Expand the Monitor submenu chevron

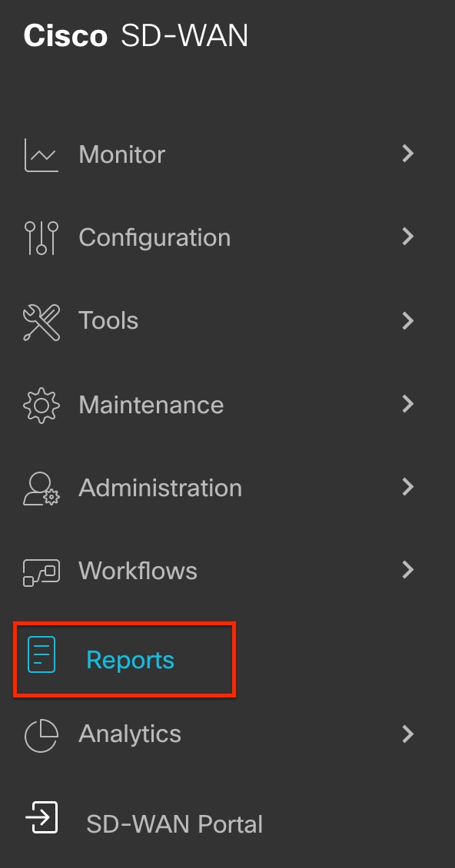[x=408, y=154]
